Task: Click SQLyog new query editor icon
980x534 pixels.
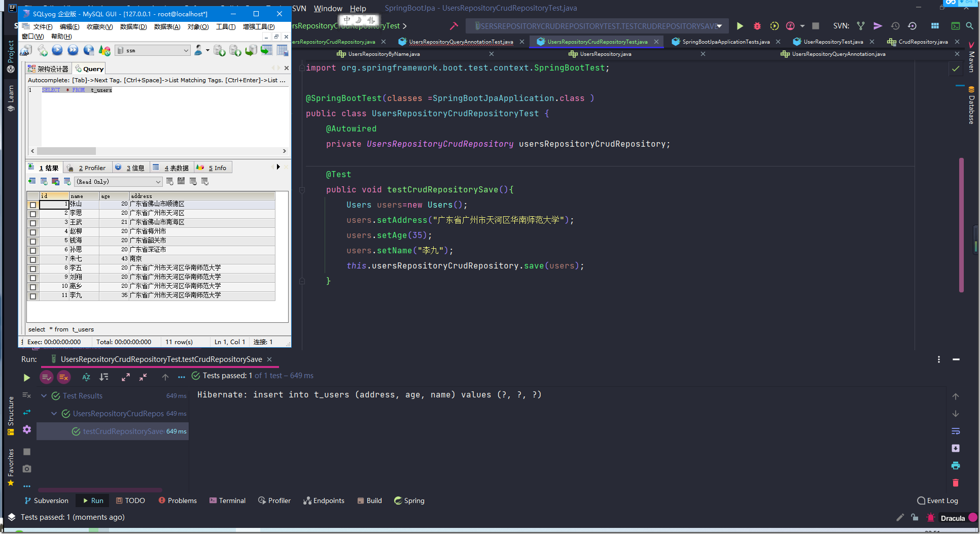Action: point(43,50)
